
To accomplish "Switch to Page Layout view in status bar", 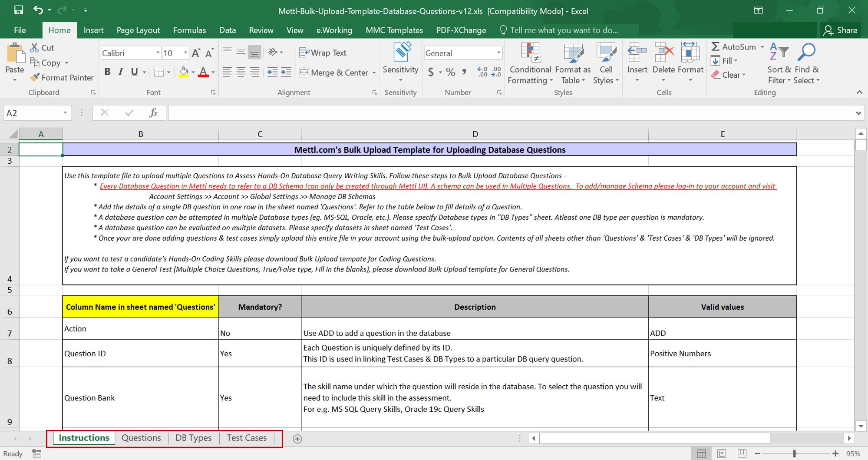I will coord(722,453).
